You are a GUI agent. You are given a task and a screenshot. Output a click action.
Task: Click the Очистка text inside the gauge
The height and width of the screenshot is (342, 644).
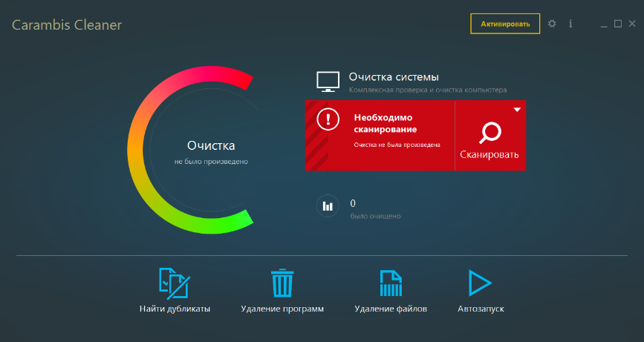[x=211, y=145]
